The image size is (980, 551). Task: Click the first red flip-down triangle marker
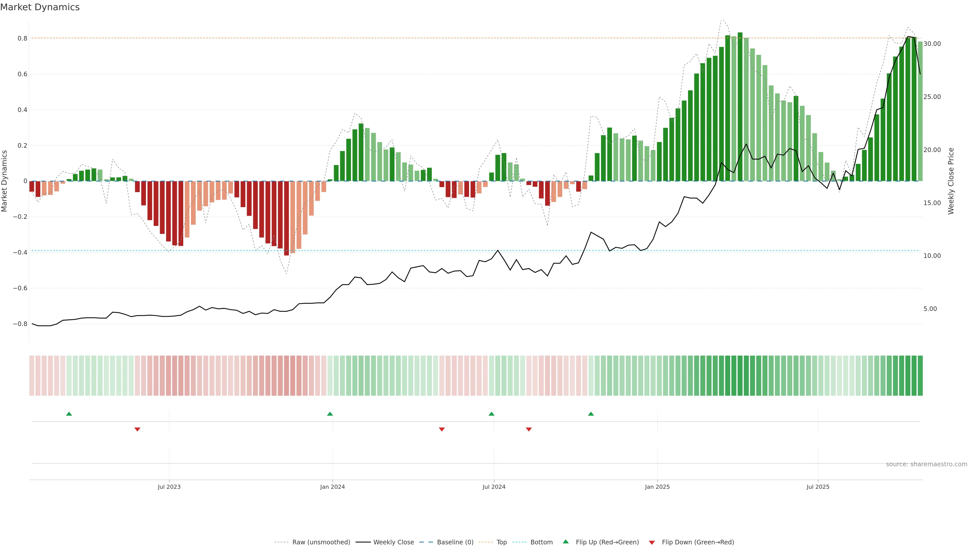pos(137,429)
